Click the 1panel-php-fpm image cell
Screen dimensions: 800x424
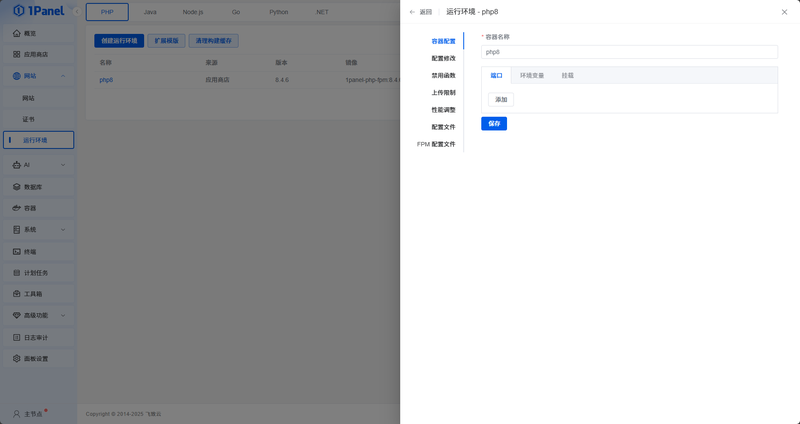[372, 80]
